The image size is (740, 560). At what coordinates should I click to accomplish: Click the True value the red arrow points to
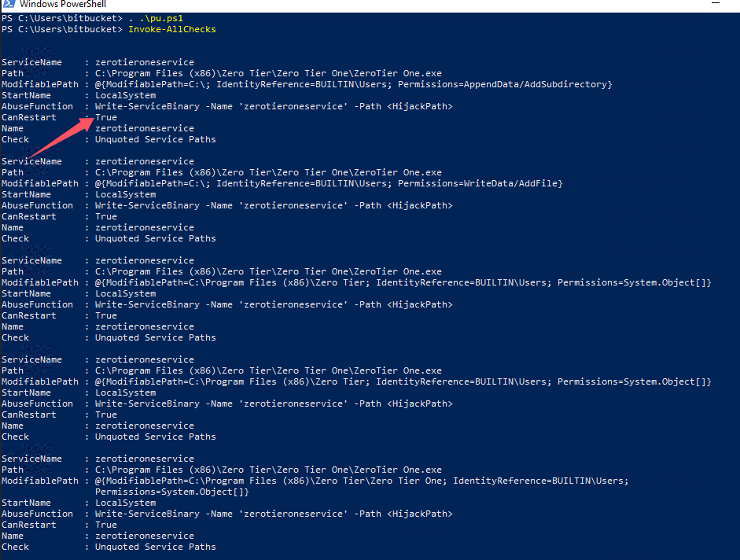(106, 117)
